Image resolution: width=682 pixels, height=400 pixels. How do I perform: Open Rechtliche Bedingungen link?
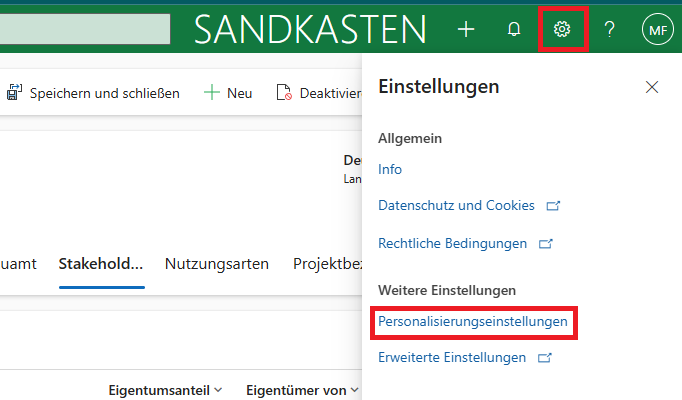point(452,242)
